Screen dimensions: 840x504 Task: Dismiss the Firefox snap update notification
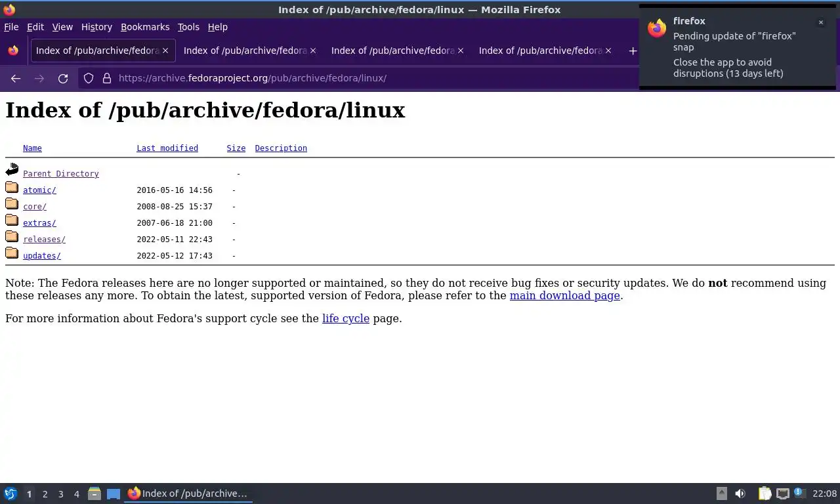click(x=820, y=22)
